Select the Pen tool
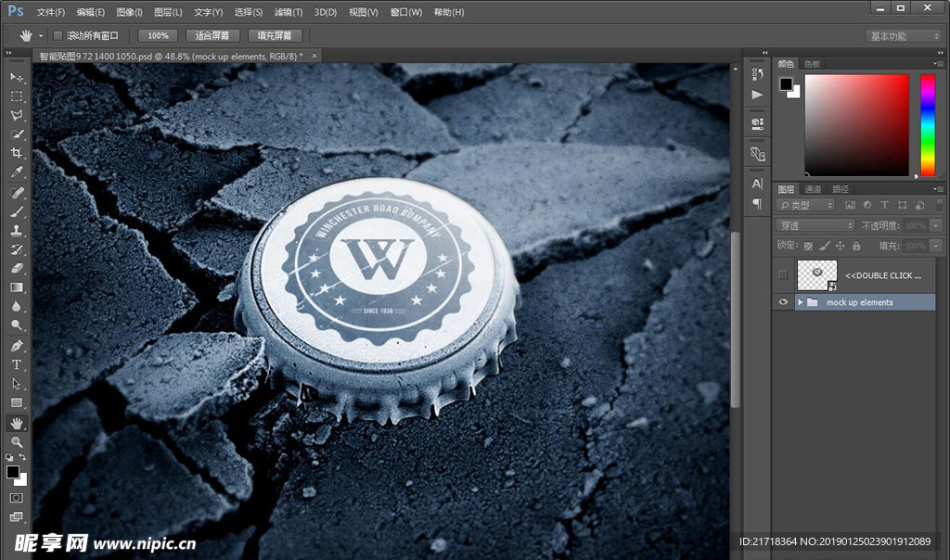This screenshot has height=560, width=950. click(17, 346)
